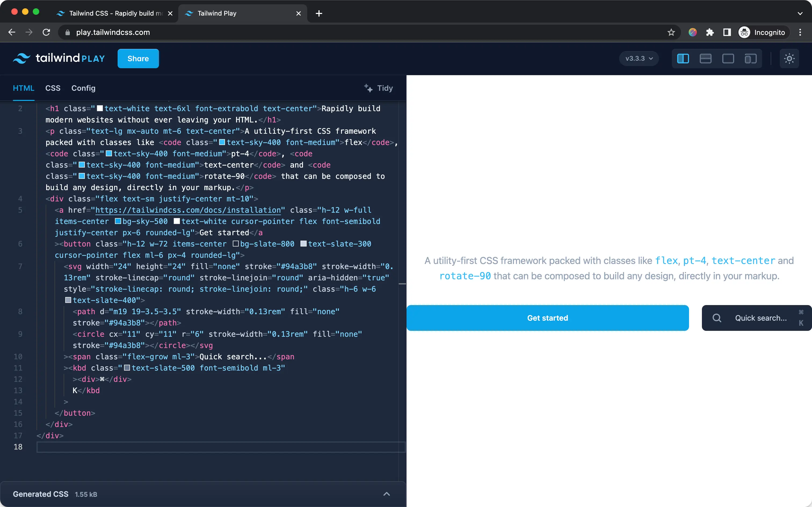This screenshot has height=507, width=812.
Task: Click the text-slate-500 color swatch
Action: click(127, 368)
